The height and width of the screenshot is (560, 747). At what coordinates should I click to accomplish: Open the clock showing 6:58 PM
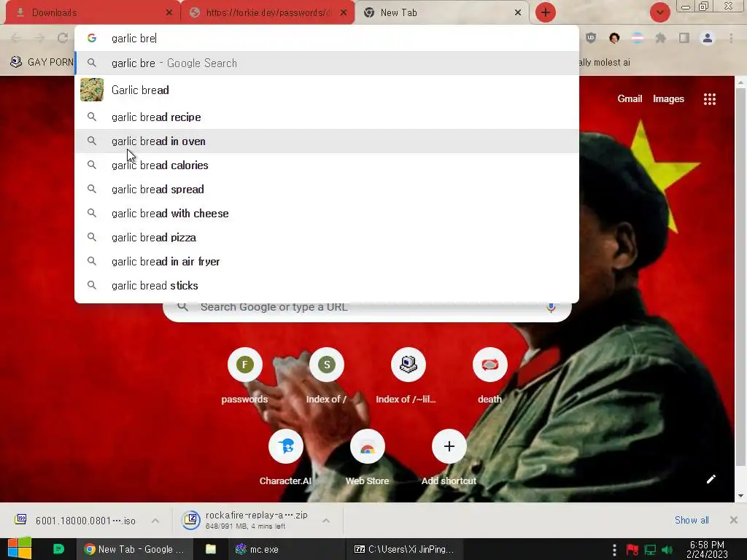[707, 549]
